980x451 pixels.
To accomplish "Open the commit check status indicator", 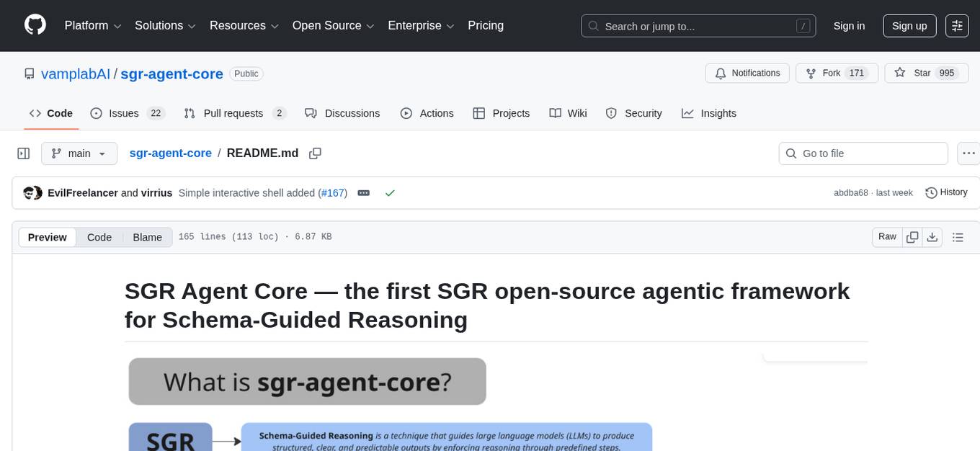I will (x=390, y=193).
